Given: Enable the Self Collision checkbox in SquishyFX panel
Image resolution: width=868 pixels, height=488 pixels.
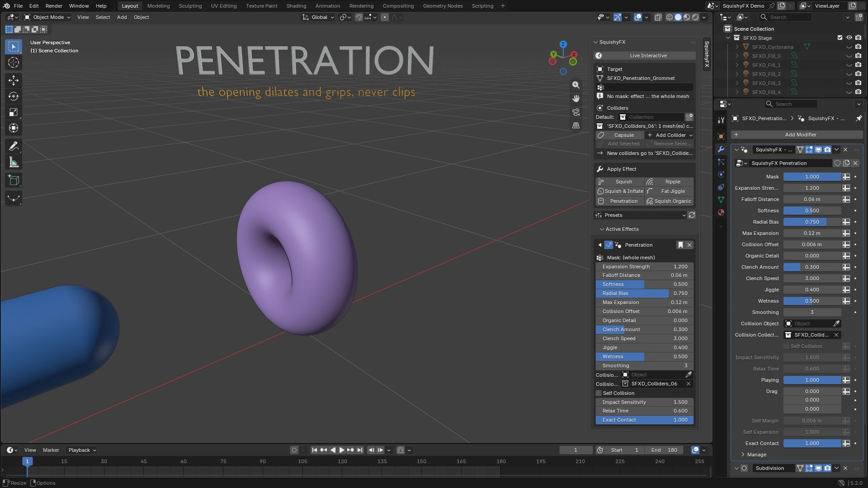Looking at the screenshot, I should click(599, 393).
